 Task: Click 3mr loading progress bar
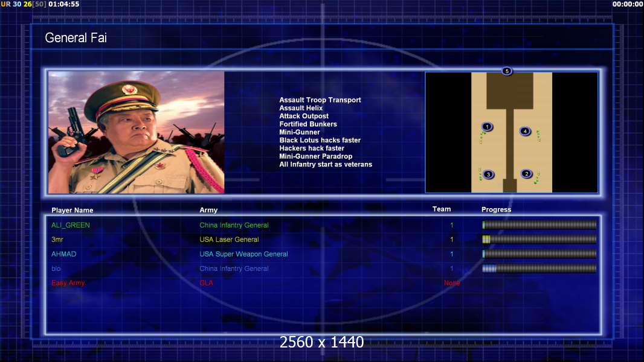539,240
